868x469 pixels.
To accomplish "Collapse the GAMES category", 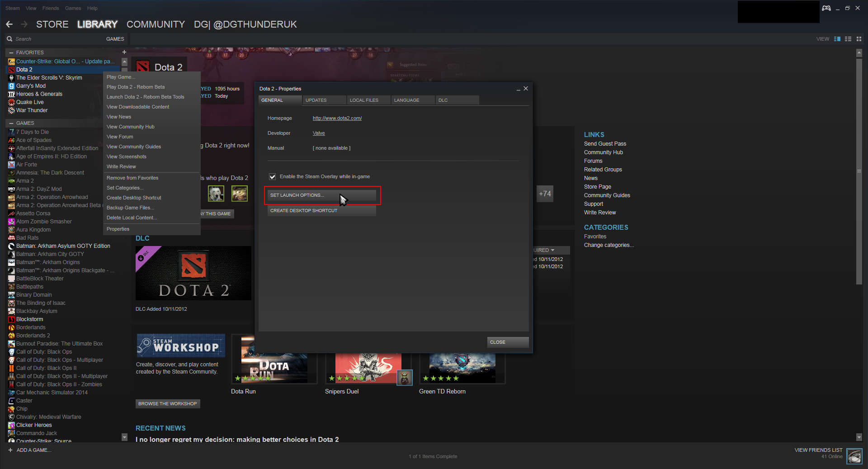I will click(11, 123).
